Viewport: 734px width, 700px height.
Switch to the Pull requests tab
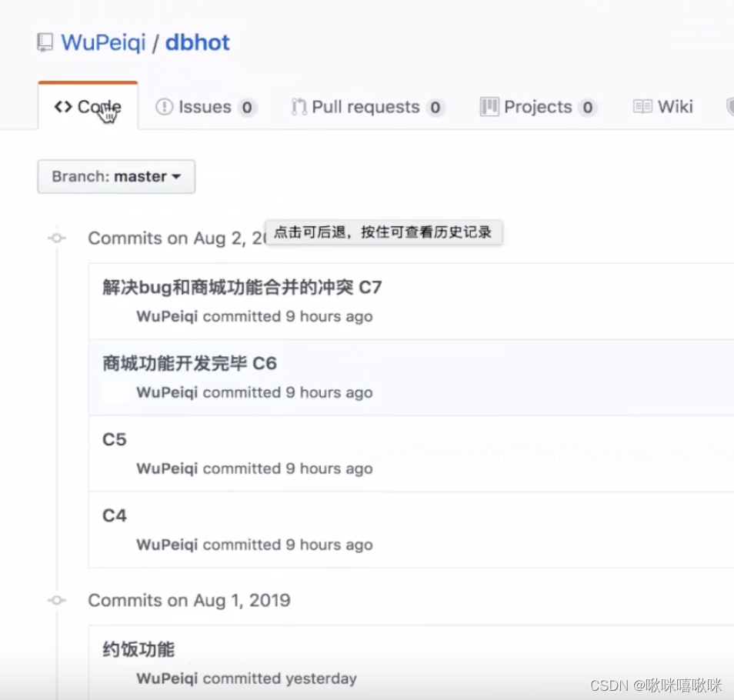tap(368, 107)
